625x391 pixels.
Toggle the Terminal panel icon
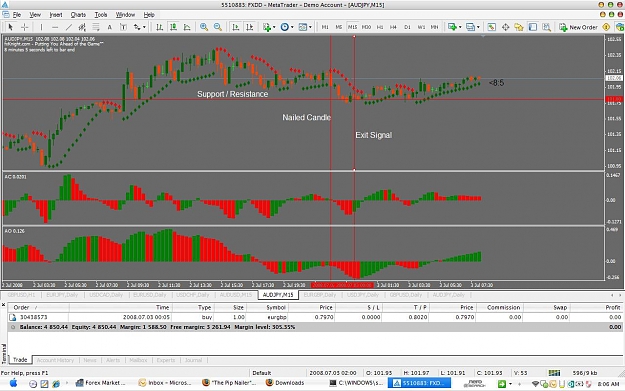tap(533, 27)
